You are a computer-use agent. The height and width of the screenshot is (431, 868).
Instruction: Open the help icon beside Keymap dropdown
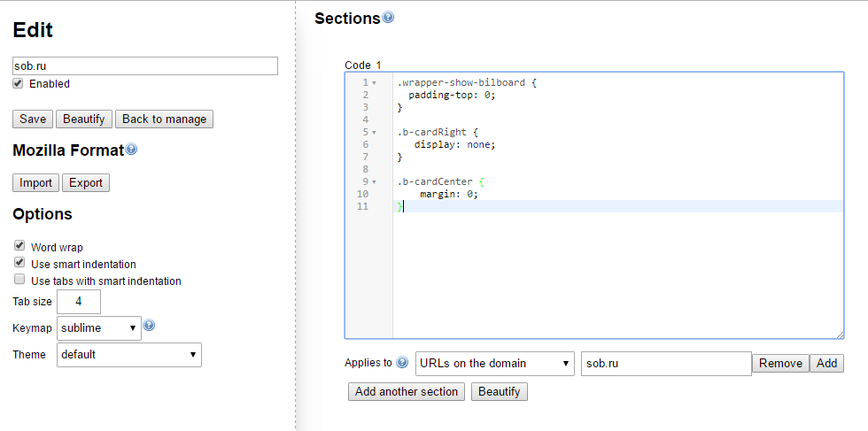[x=149, y=326]
